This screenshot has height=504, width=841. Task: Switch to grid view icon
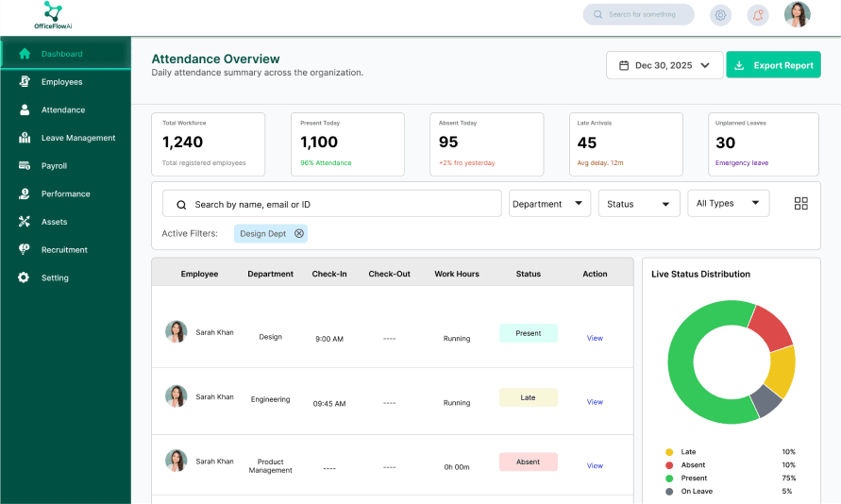[800, 203]
